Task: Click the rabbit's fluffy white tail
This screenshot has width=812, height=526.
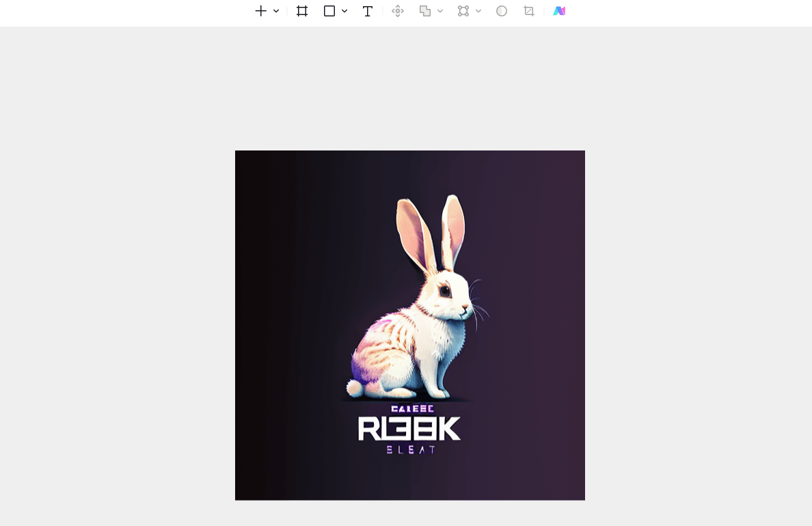Action: click(x=355, y=388)
